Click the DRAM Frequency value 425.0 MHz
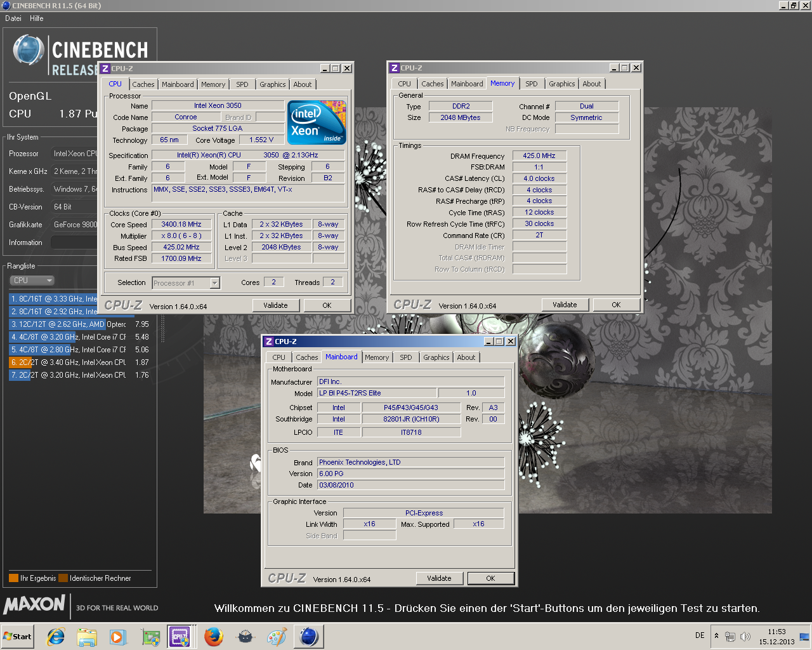 pos(539,156)
